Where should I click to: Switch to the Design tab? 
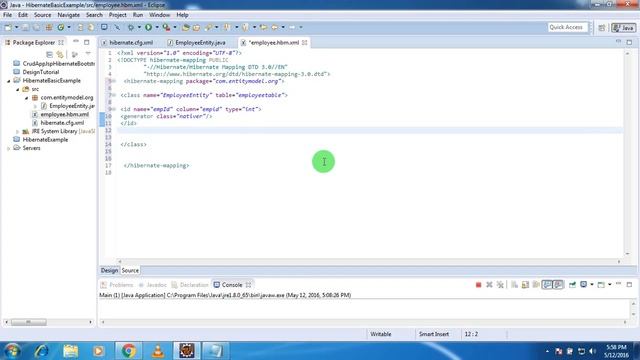pyautogui.click(x=109, y=270)
